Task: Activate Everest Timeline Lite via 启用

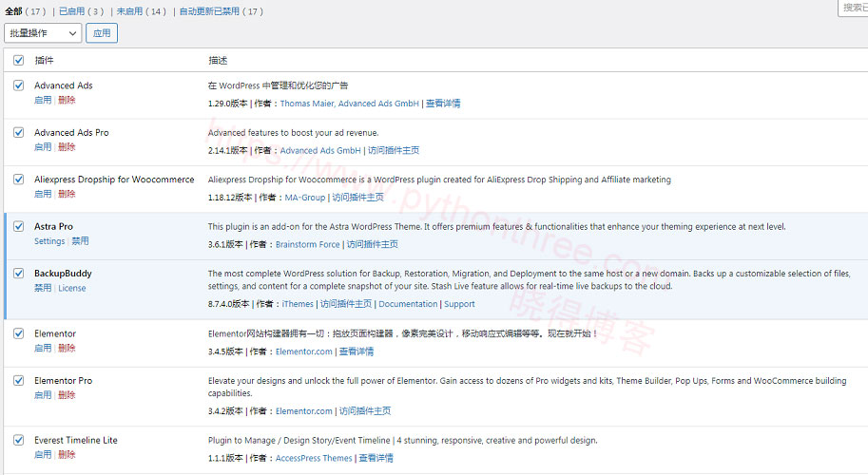Action: pos(43,454)
